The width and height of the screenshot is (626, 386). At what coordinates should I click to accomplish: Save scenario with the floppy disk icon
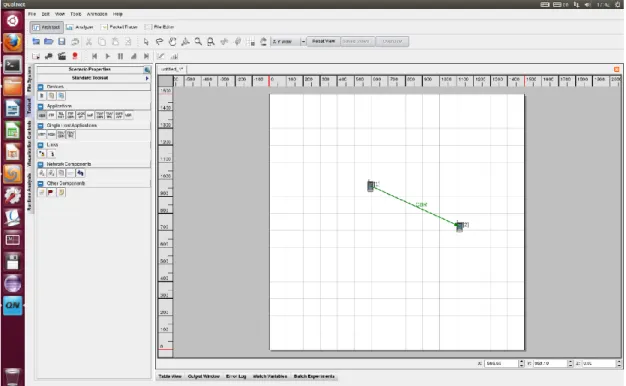tap(61, 42)
